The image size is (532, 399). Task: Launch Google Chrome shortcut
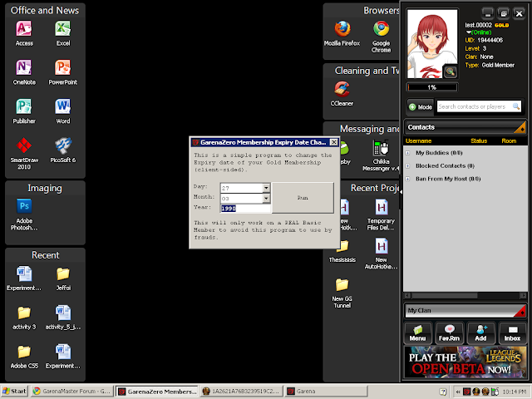point(381,37)
